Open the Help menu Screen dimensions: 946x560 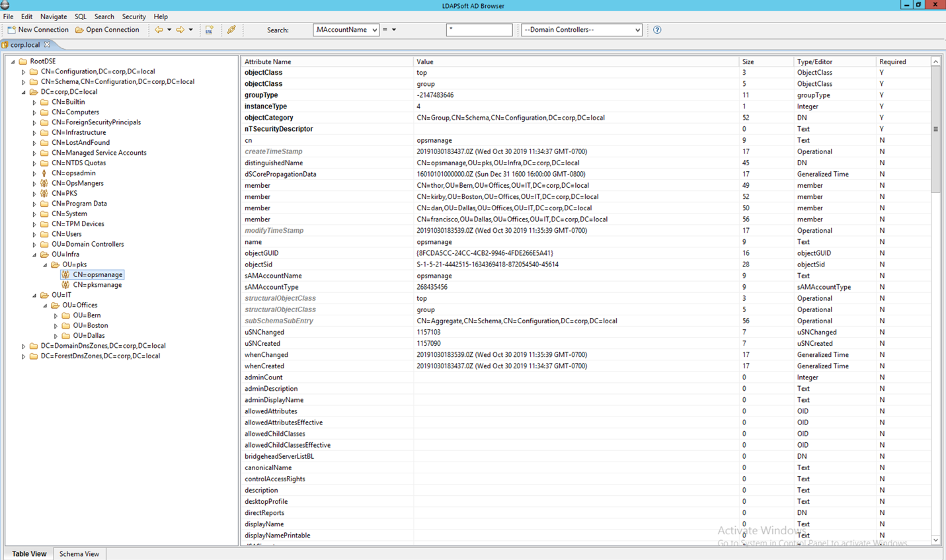click(x=161, y=17)
